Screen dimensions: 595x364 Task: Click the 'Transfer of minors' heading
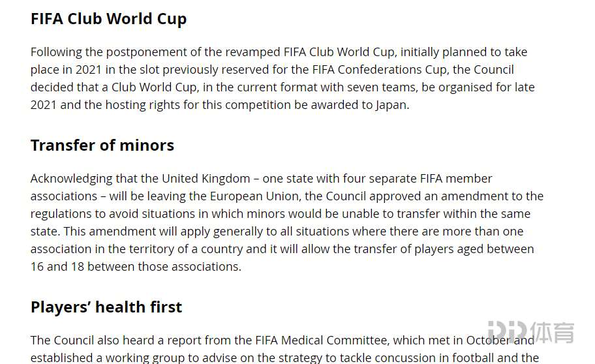coord(102,145)
